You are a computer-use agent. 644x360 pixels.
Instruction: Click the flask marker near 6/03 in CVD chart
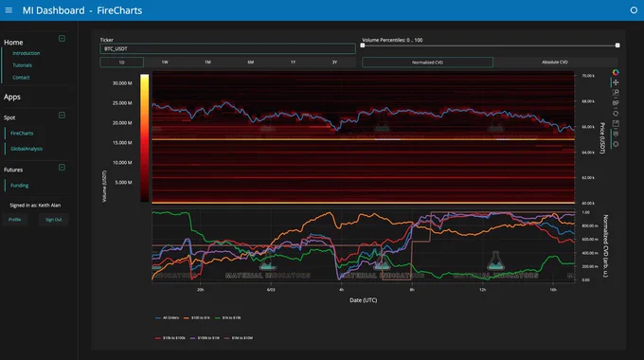(x=268, y=261)
